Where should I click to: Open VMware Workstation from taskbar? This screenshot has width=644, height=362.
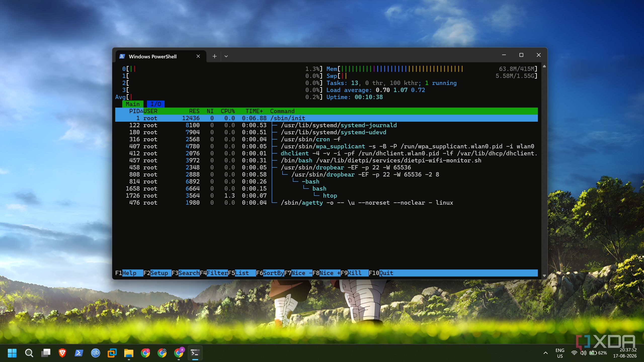coord(112,353)
